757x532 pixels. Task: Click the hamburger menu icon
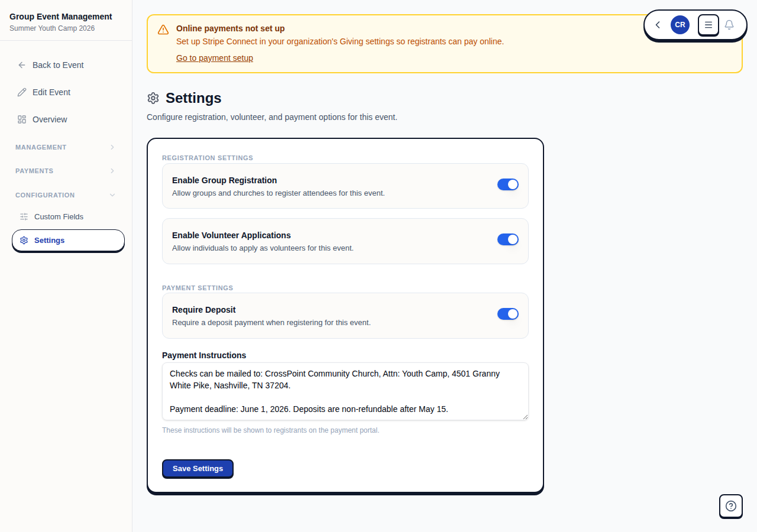click(708, 25)
